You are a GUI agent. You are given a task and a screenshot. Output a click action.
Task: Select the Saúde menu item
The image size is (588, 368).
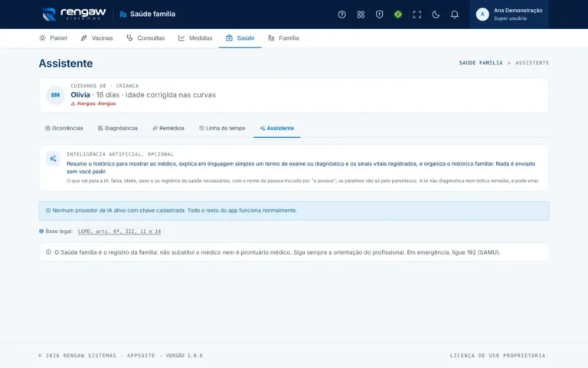coord(240,38)
